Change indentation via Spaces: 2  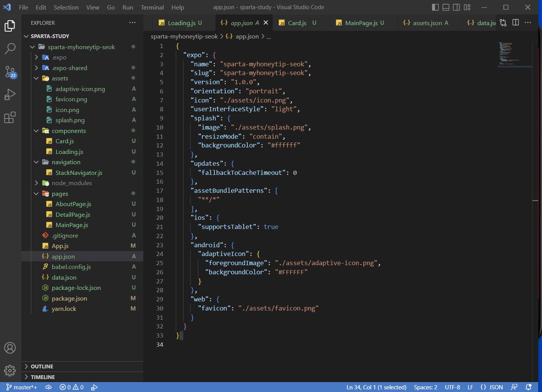point(425,387)
